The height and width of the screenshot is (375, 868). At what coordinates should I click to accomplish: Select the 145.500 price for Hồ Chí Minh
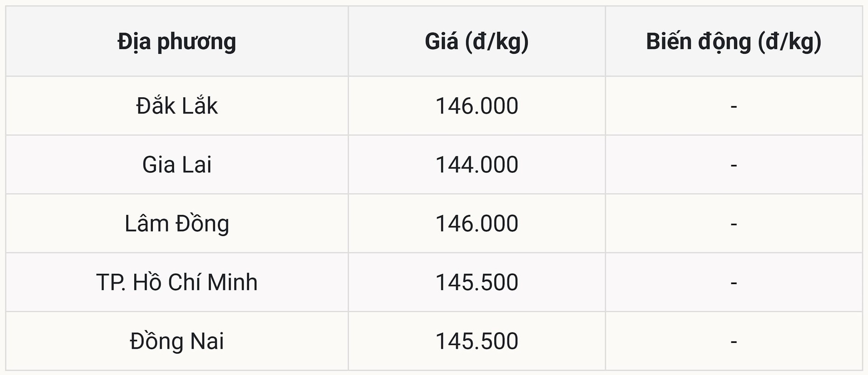tap(476, 282)
